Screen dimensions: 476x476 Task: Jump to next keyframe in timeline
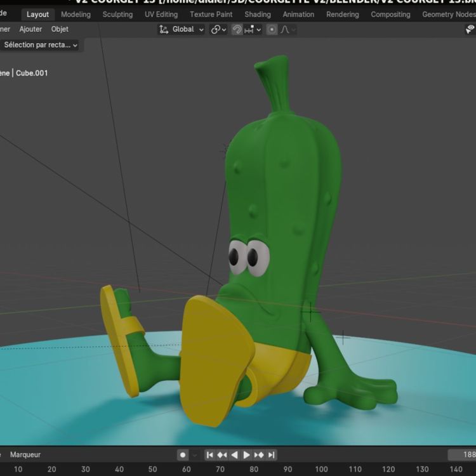click(259, 455)
